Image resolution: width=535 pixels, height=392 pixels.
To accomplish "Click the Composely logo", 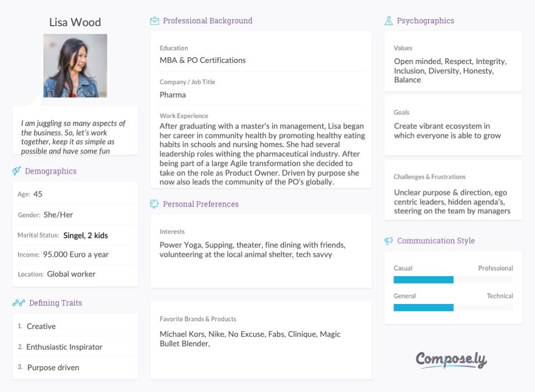I will pos(451,360).
